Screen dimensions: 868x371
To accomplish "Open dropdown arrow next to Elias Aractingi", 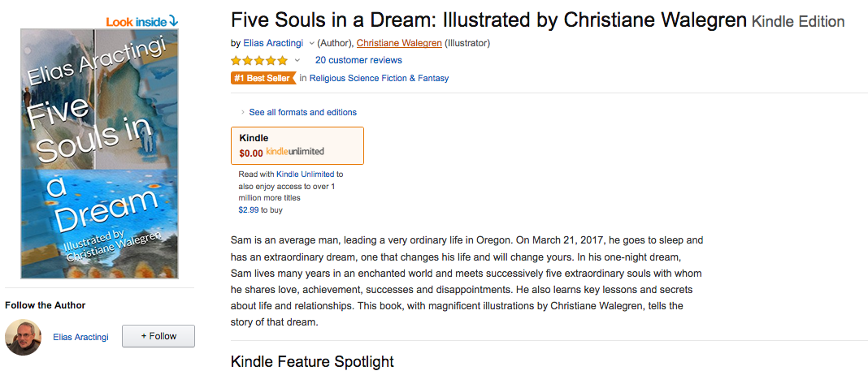I will tap(311, 43).
